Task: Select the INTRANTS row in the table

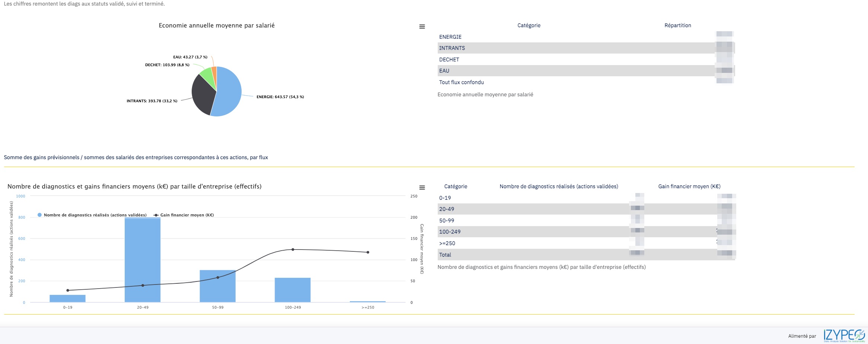Action: point(586,48)
